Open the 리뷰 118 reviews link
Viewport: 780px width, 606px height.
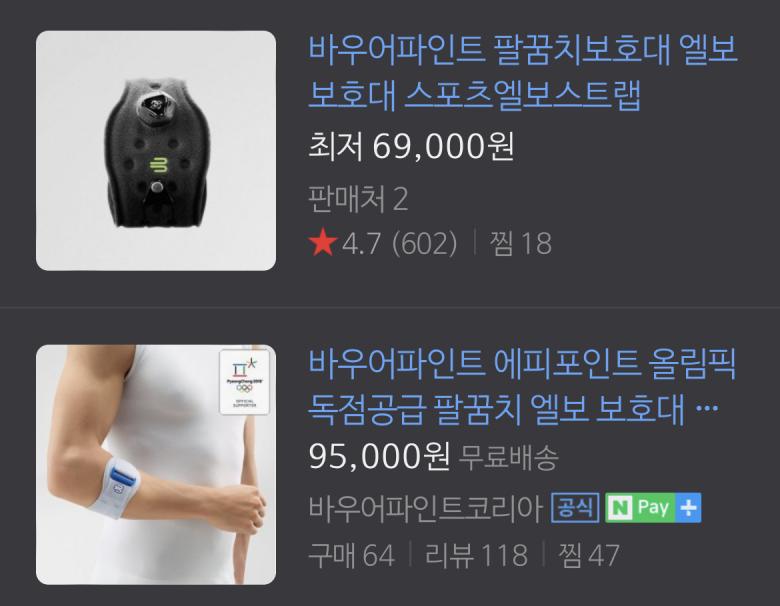pyautogui.click(x=476, y=555)
